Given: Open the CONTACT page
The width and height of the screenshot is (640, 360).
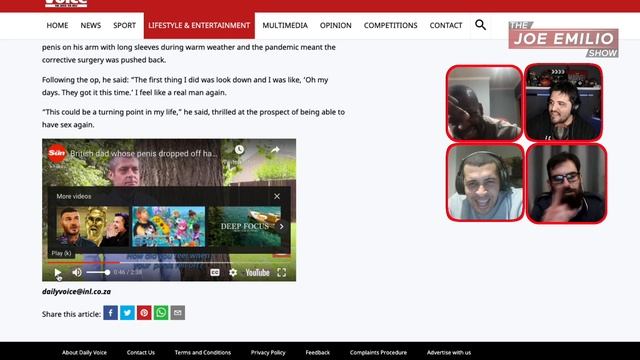Looking at the screenshot, I should [446, 25].
